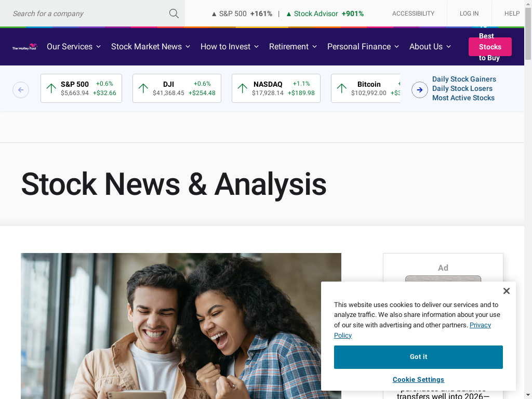532x399 pixels.
Task: Expand the Our Services menu
Action: click(74, 46)
